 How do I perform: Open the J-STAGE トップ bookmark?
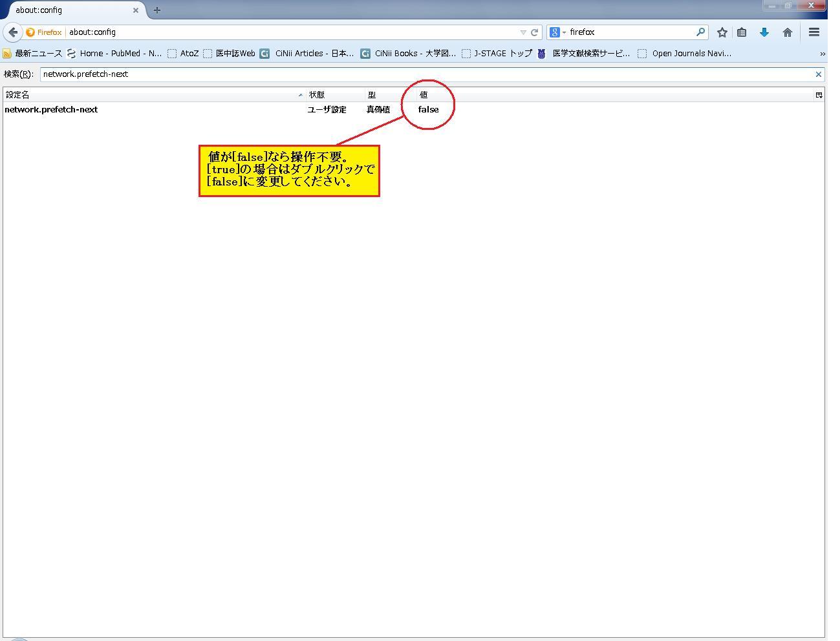click(x=497, y=54)
